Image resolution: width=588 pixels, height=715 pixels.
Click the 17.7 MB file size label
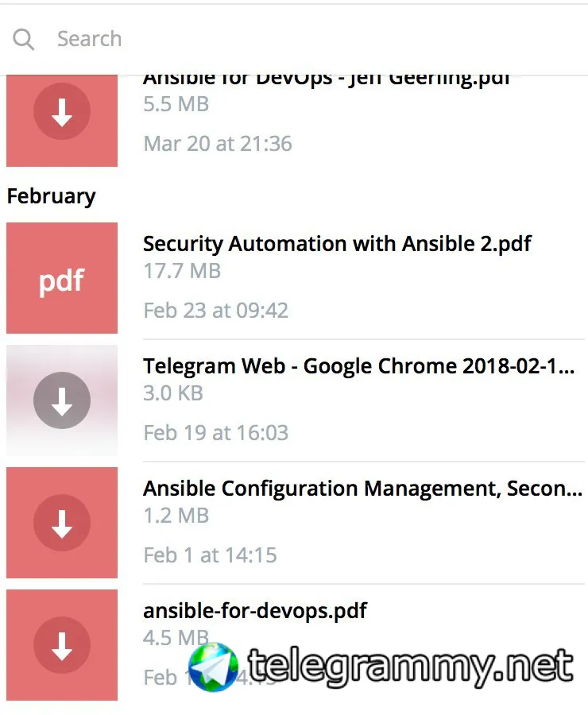pyautogui.click(x=182, y=271)
